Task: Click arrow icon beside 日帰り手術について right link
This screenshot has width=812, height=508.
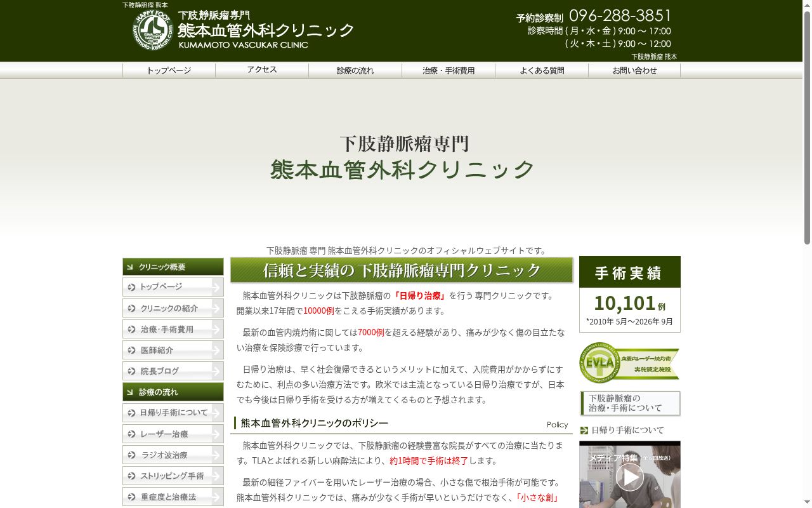Action: 584,431
